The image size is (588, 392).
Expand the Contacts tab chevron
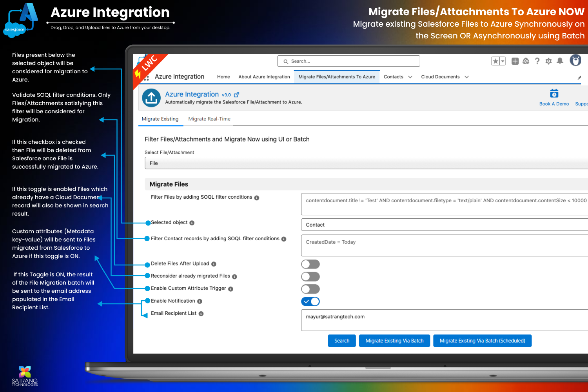coord(410,77)
